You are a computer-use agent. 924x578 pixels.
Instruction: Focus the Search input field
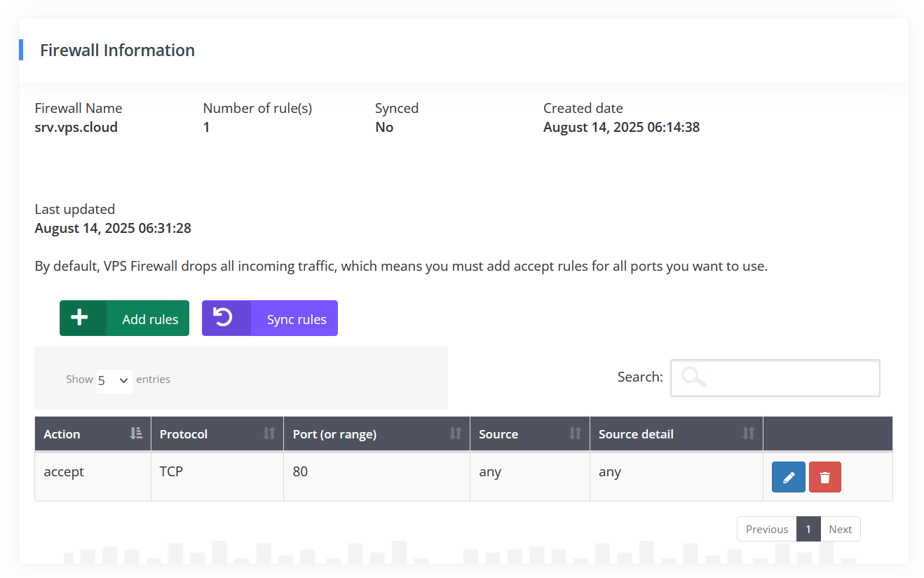click(x=775, y=378)
